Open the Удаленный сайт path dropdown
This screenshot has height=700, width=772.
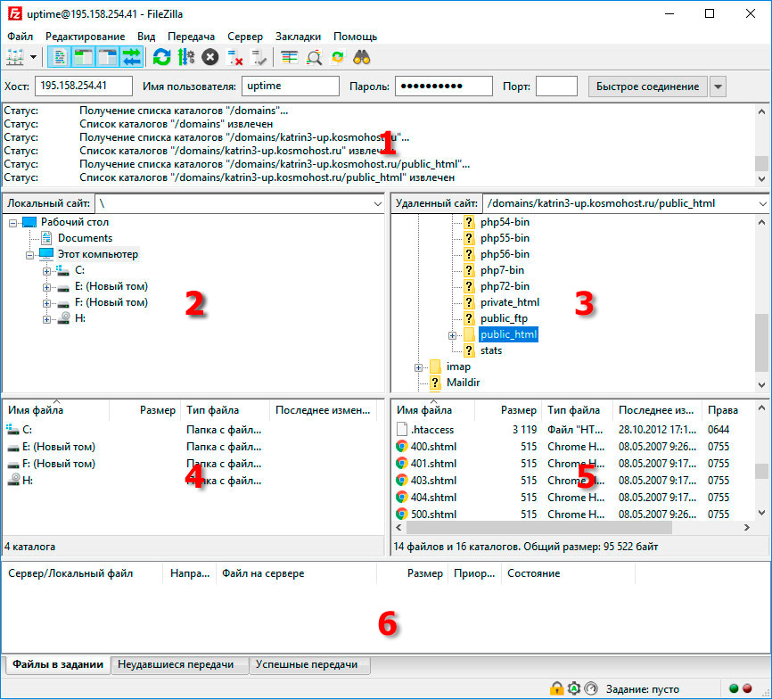click(x=763, y=203)
